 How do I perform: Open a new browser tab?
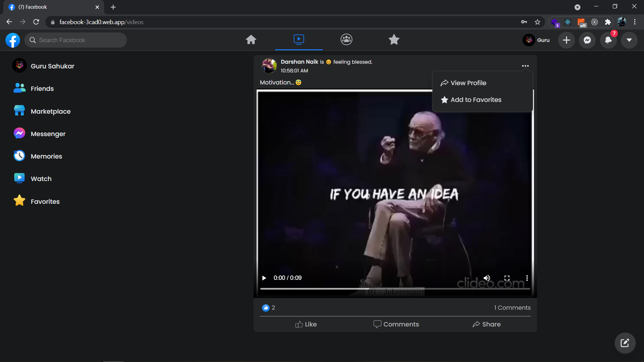coord(113,7)
